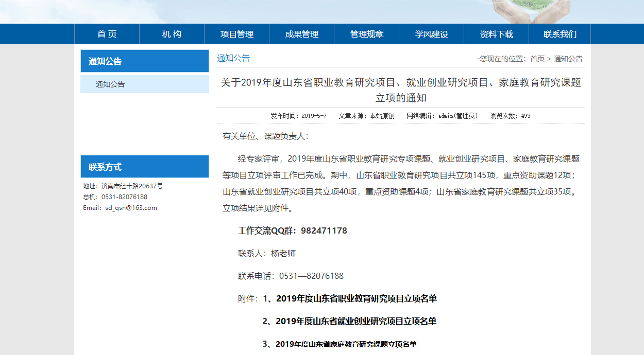Select the 通知公告 item in sidebar list
The image size is (644, 355).
point(110,84)
